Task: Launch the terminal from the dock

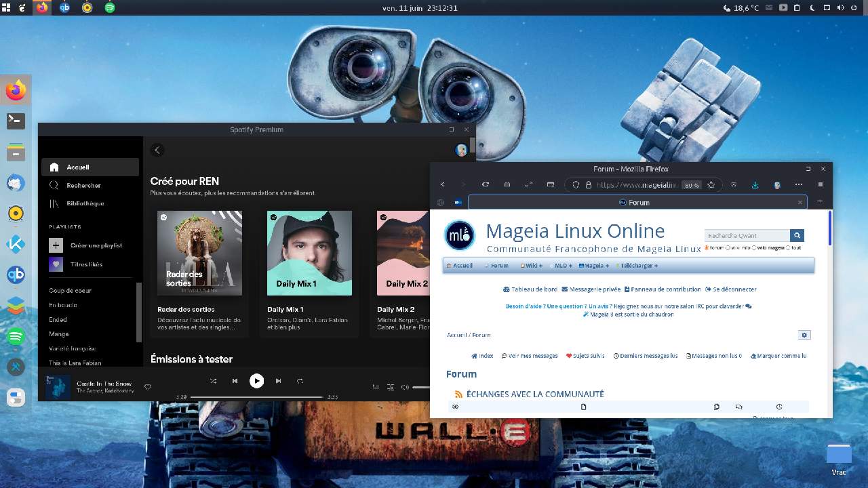Action: pos(16,121)
